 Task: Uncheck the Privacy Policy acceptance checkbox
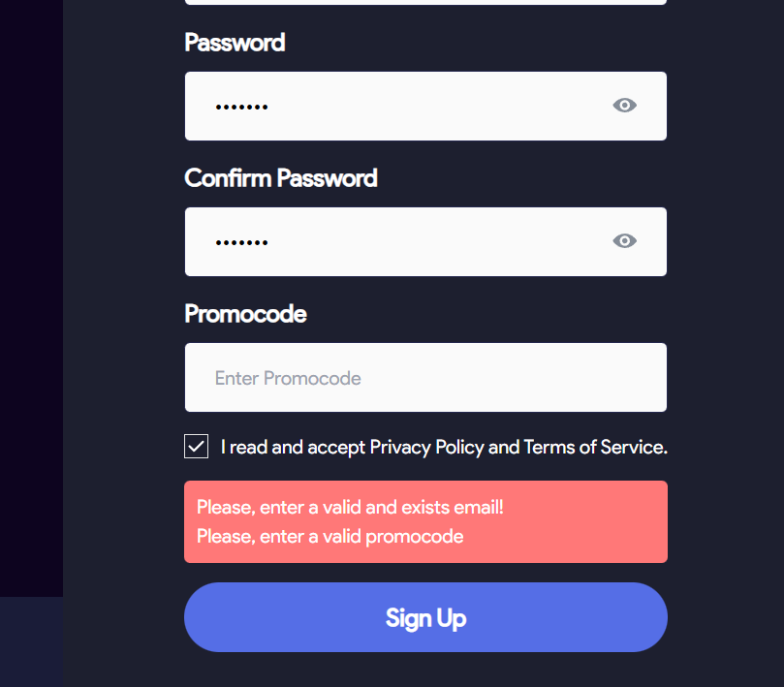196,447
